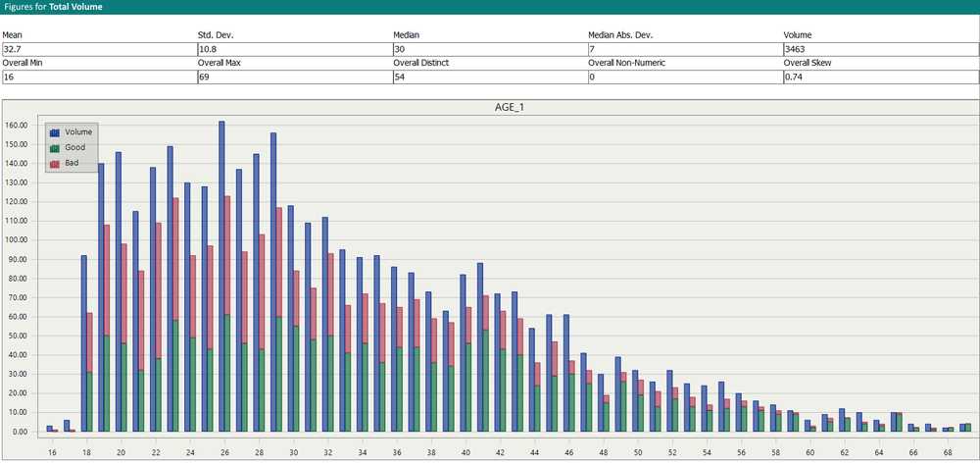Image resolution: width=980 pixels, height=465 pixels.
Task: Select the Volume value field 3463
Action: click(x=881, y=48)
